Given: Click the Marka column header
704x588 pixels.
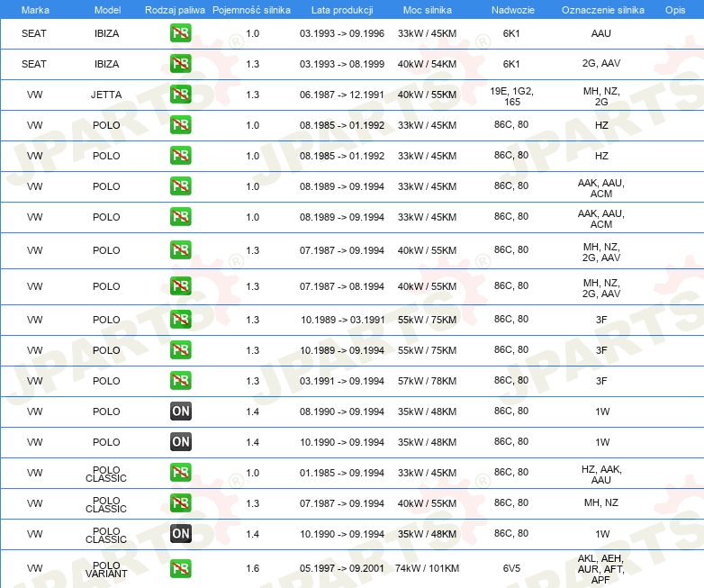Looking at the screenshot, I should tap(35, 10).
